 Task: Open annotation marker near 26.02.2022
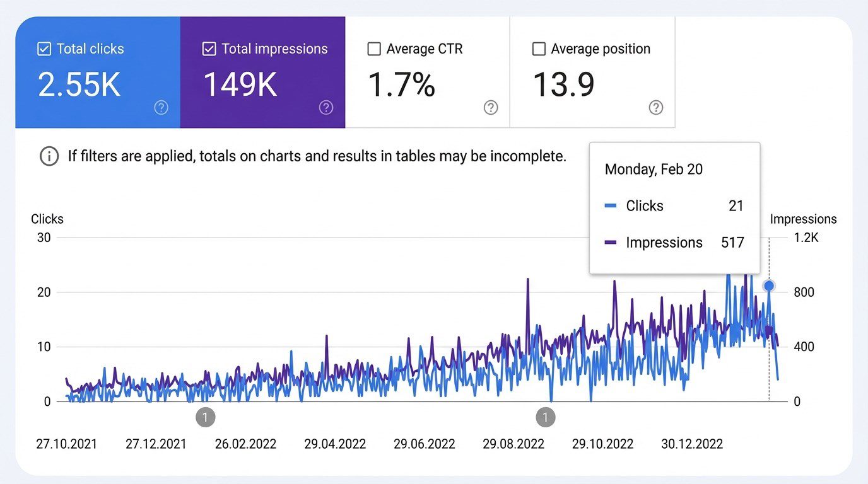pos(206,417)
